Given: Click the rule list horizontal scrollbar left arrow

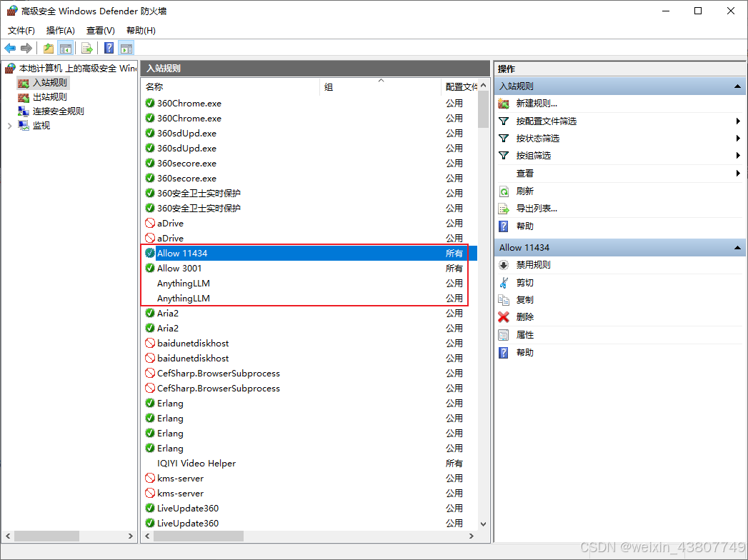Looking at the screenshot, I should pyautogui.click(x=147, y=536).
